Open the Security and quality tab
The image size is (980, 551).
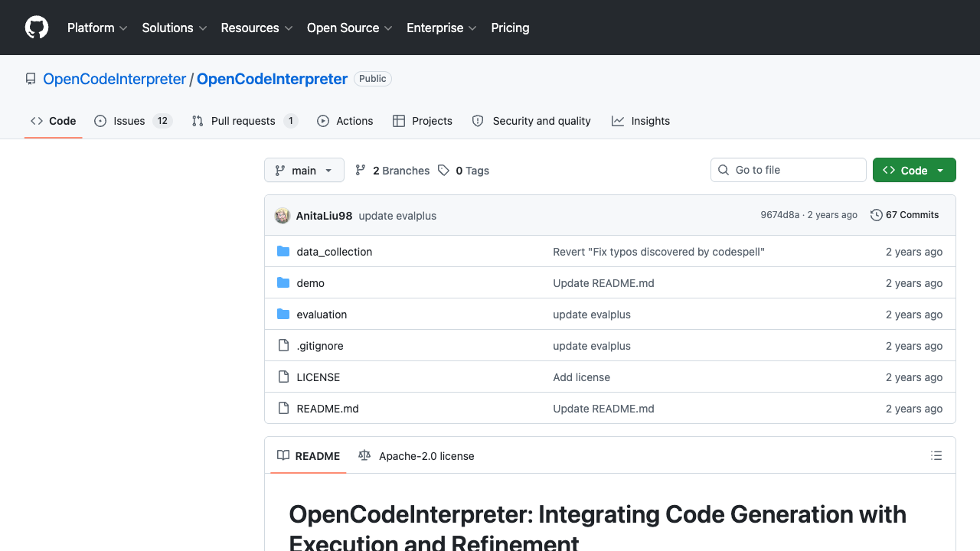click(x=531, y=121)
